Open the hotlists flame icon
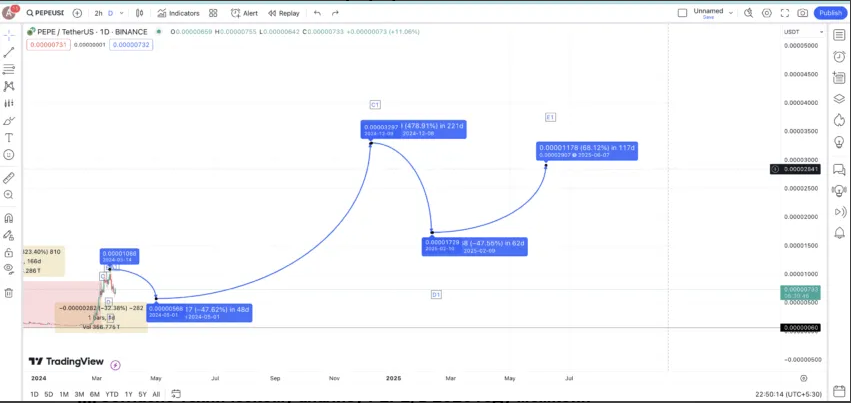The image size is (851, 403). click(x=839, y=119)
